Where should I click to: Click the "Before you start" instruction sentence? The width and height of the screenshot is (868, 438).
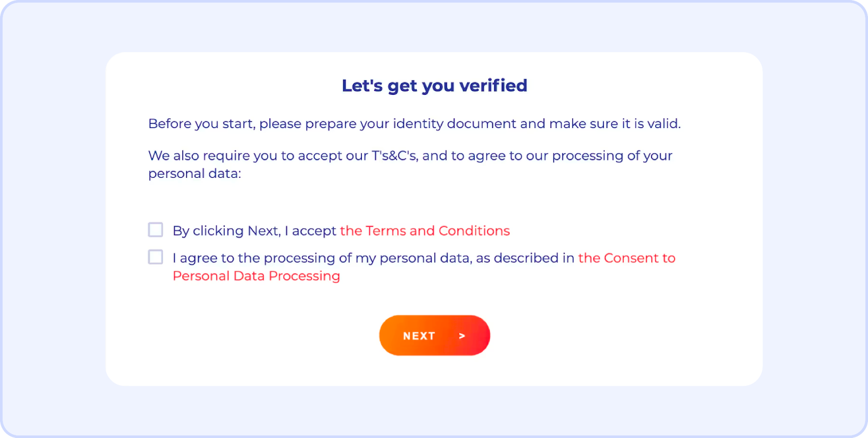[x=414, y=124]
